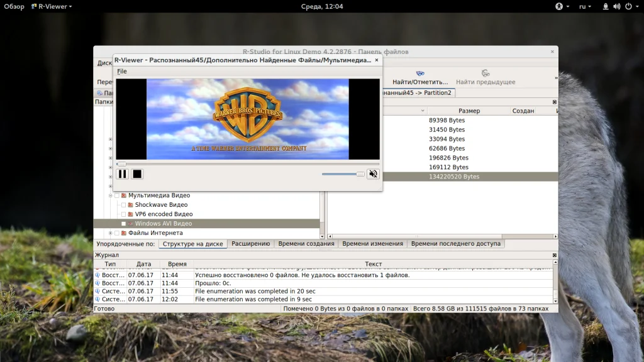Screen dimensions: 644x362
Task: Expand the Файлы Интернета tree node
Action: 111,233
